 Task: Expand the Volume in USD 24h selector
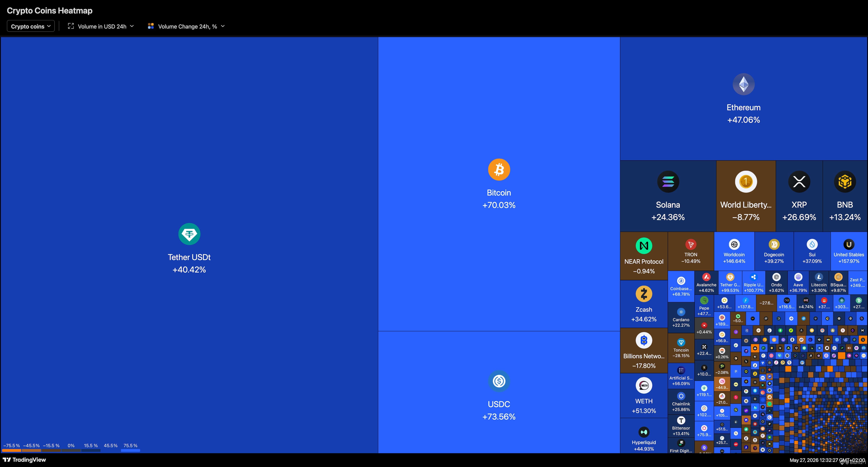click(x=101, y=26)
